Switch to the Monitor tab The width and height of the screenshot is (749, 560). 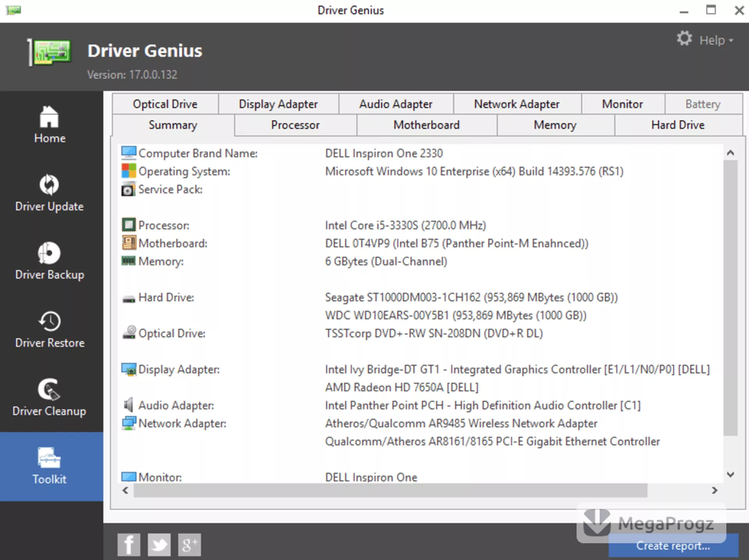[x=623, y=104]
